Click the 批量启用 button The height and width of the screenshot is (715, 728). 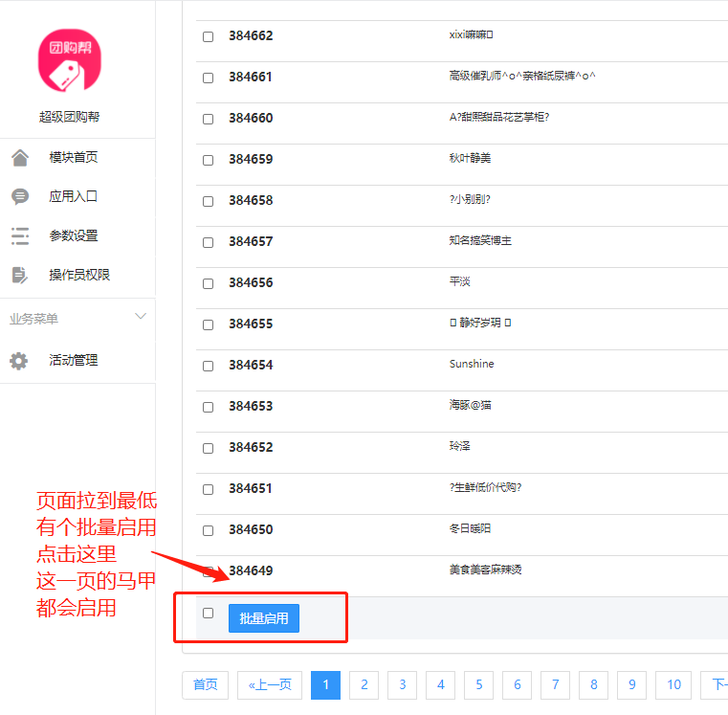pos(264,618)
